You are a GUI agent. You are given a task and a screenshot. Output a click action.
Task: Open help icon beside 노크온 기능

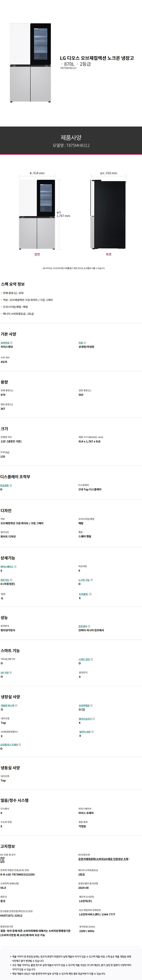pyautogui.click(x=92, y=580)
